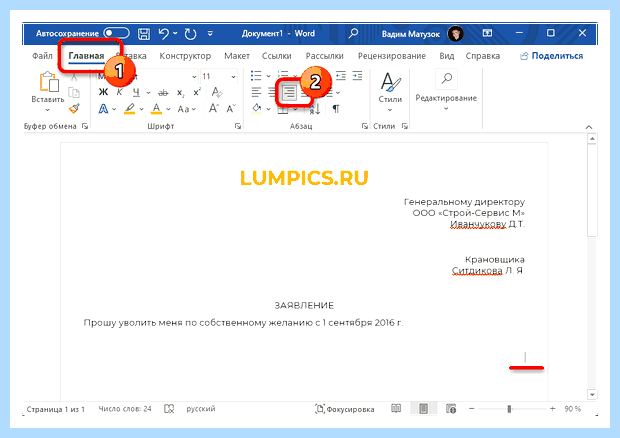Viewport: 620px width, 438px height.
Task: Click the Copy icon
Action: point(74,93)
